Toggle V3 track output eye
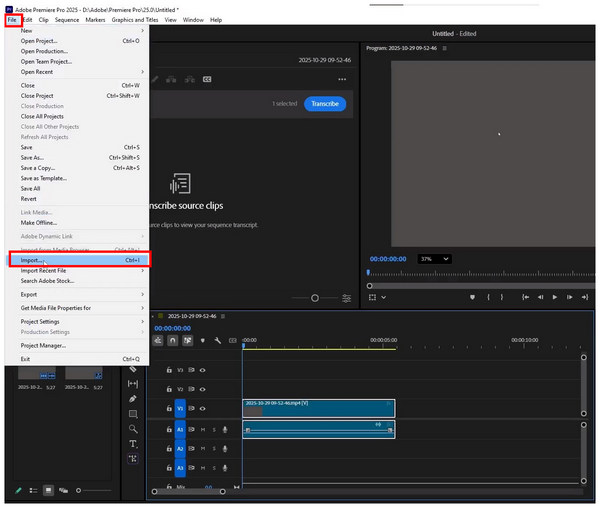The image size is (600, 508). [202, 370]
